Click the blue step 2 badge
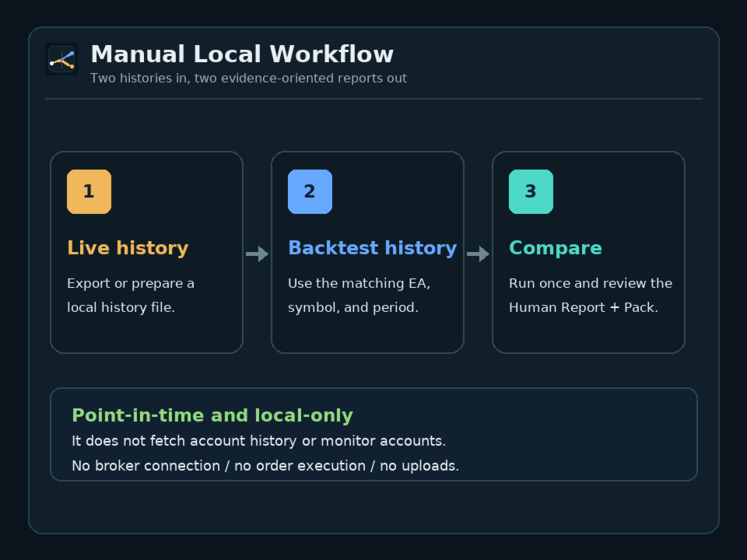Image resolution: width=747 pixels, height=560 pixels. (310, 191)
